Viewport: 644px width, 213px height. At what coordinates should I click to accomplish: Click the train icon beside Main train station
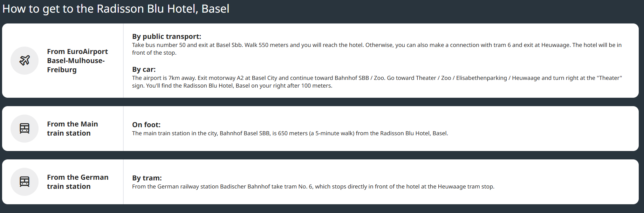[25, 129]
